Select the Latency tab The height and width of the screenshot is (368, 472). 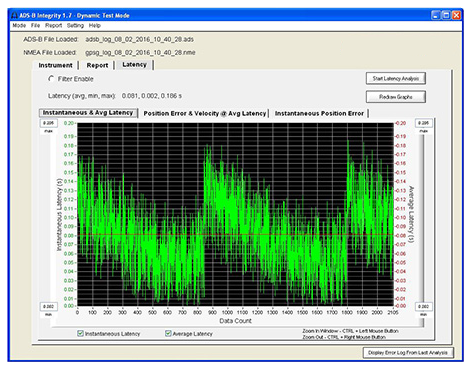pos(134,65)
